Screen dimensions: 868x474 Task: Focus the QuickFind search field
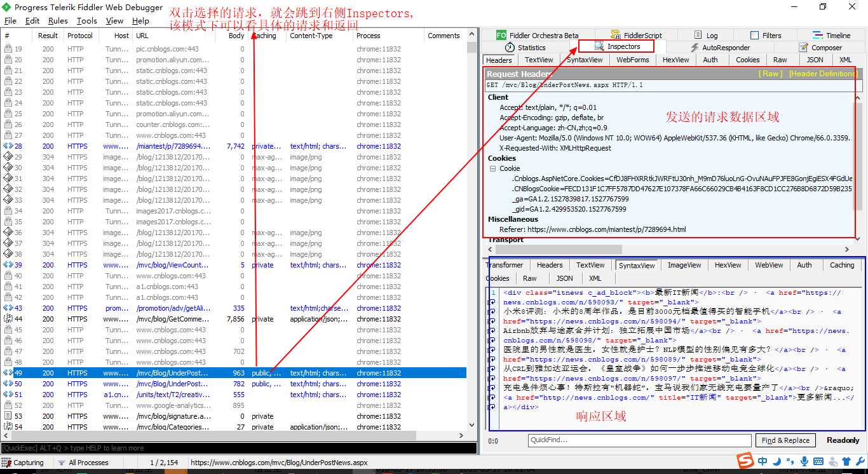pos(639,440)
